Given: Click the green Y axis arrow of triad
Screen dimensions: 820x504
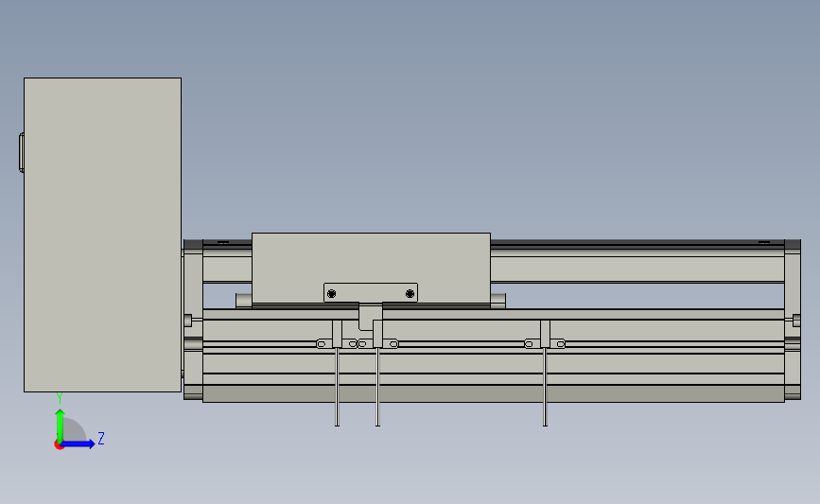Looking at the screenshot, I should click(61, 425).
